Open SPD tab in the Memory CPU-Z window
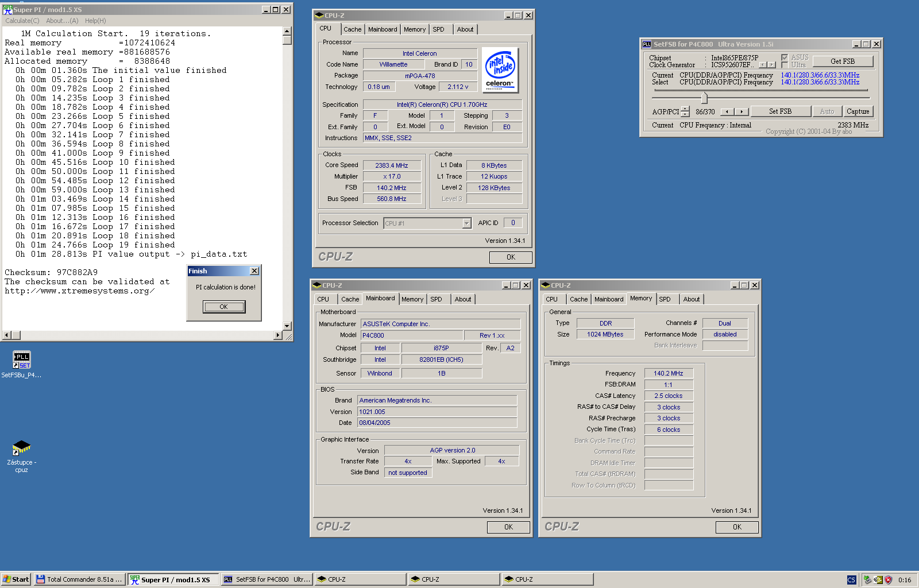 point(665,299)
